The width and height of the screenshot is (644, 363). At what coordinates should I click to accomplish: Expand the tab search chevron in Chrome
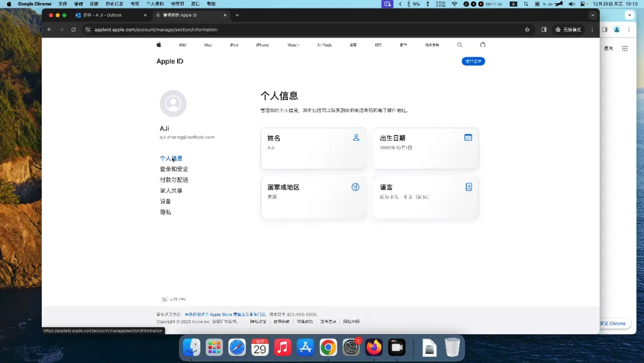click(592, 15)
